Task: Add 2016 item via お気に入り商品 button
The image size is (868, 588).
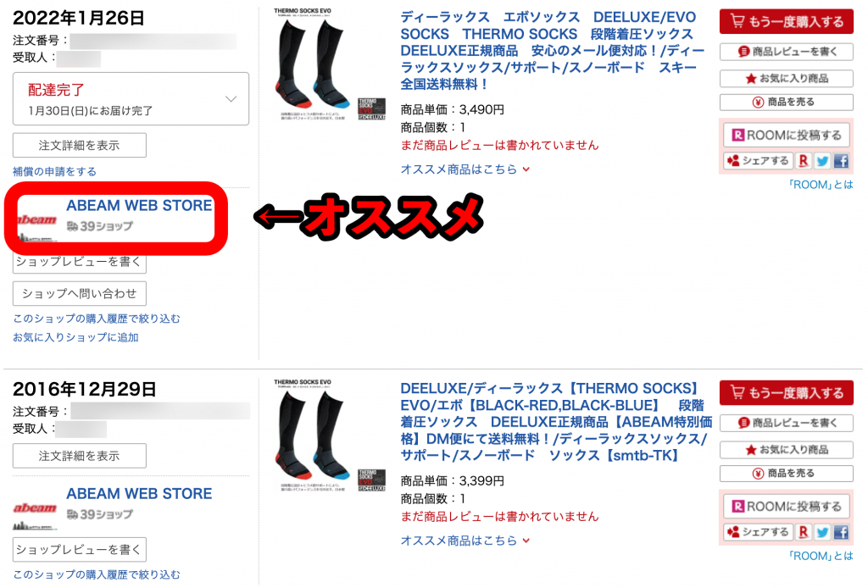Action: tap(786, 450)
